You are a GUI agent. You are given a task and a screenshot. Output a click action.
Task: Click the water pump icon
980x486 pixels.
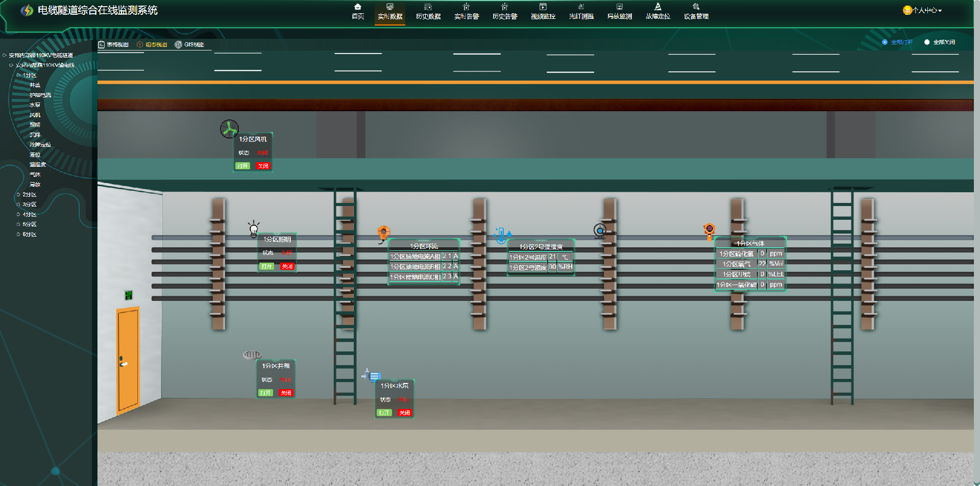click(x=371, y=375)
